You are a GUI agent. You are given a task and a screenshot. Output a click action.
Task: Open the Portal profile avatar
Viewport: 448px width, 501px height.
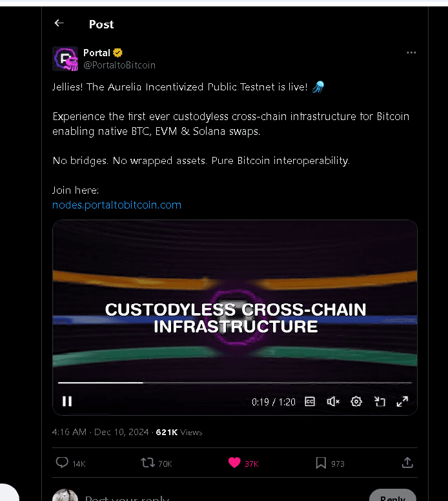click(x=65, y=59)
